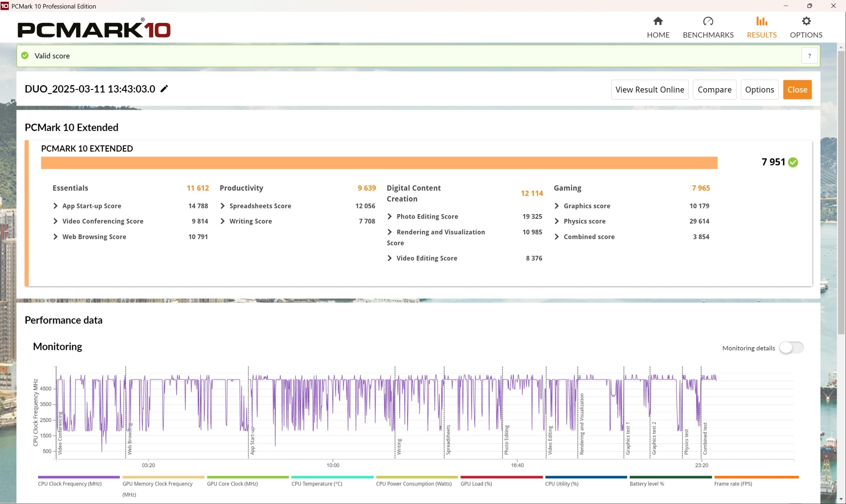Select CPU Power Consumption legend swatch
846x504 pixels.
pos(417,477)
